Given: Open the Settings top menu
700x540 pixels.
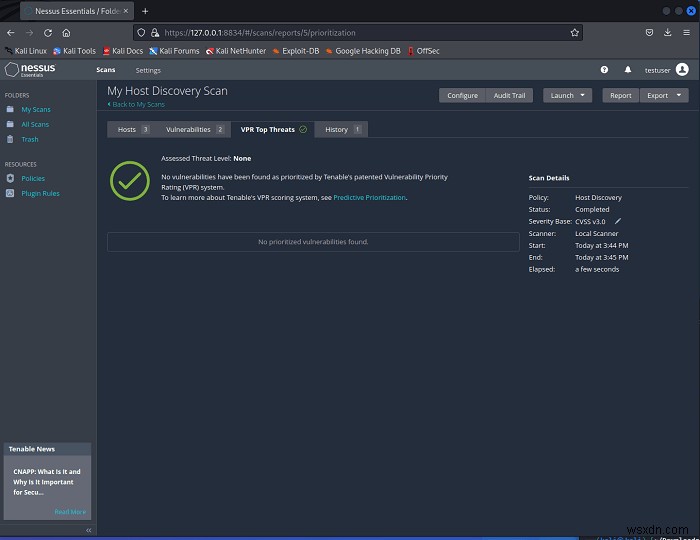Looking at the screenshot, I should [x=148, y=70].
